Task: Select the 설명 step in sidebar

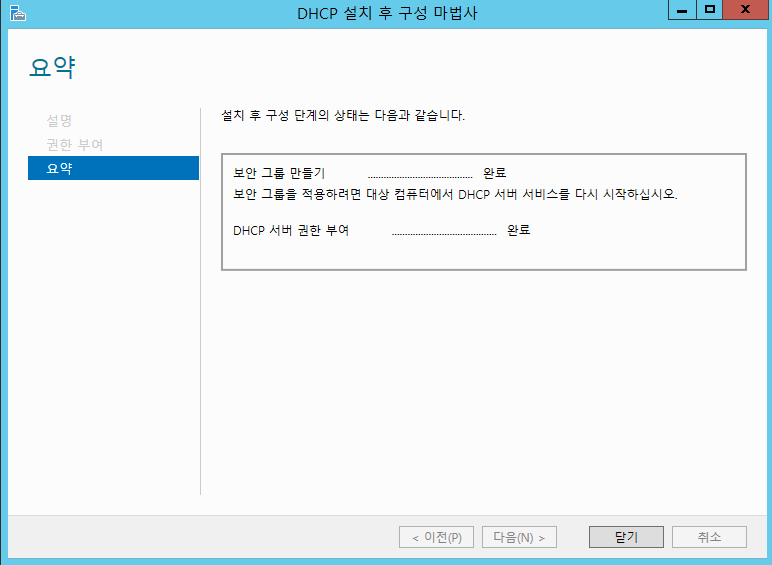Action: (59, 121)
